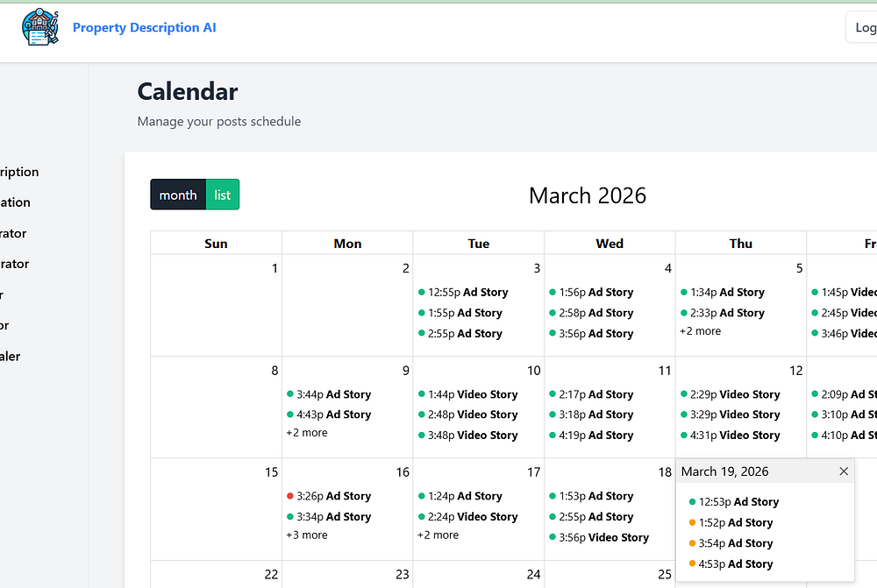Select day number 23 in the calendar
Image resolution: width=877 pixels, height=588 pixels.
tap(403, 575)
